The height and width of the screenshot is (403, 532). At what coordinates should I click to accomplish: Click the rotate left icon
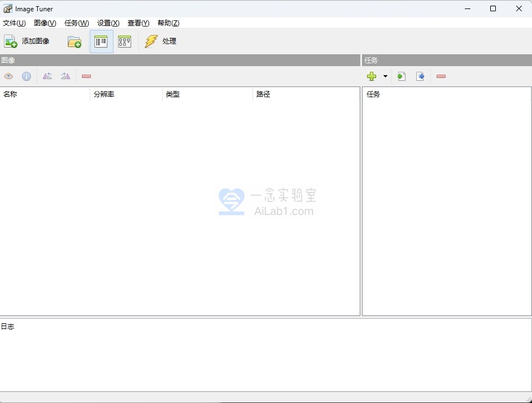pyautogui.click(x=47, y=76)
